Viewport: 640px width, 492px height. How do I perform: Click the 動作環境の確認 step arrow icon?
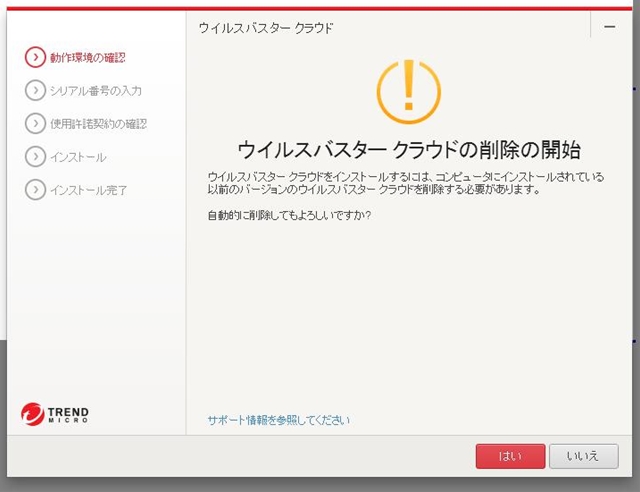35,57
